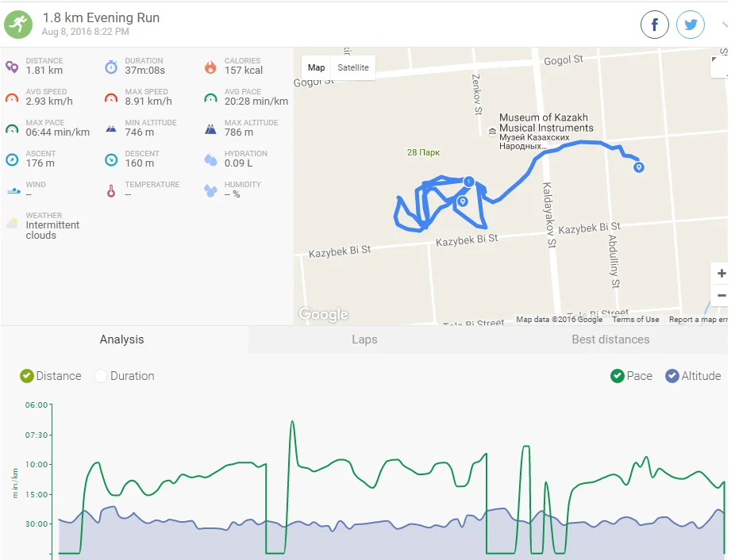This screenshot has width=735, height=560.
Task: Click the tall pace spike on graph
Action: click(292, 424)
